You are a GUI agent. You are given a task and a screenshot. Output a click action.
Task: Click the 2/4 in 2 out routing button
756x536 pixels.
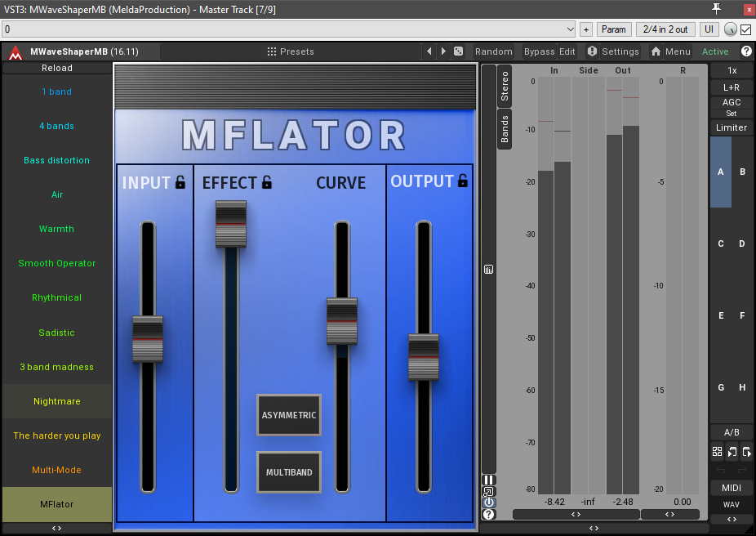(665, 29)
